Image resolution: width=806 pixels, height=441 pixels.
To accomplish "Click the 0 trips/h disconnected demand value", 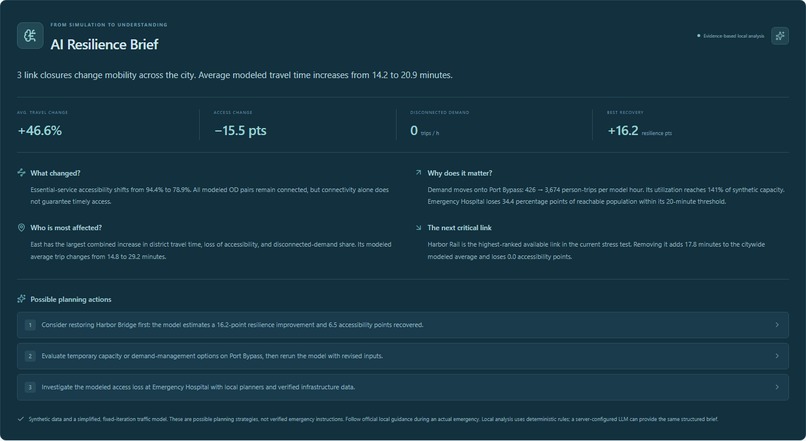I will [x=425, y=131].
